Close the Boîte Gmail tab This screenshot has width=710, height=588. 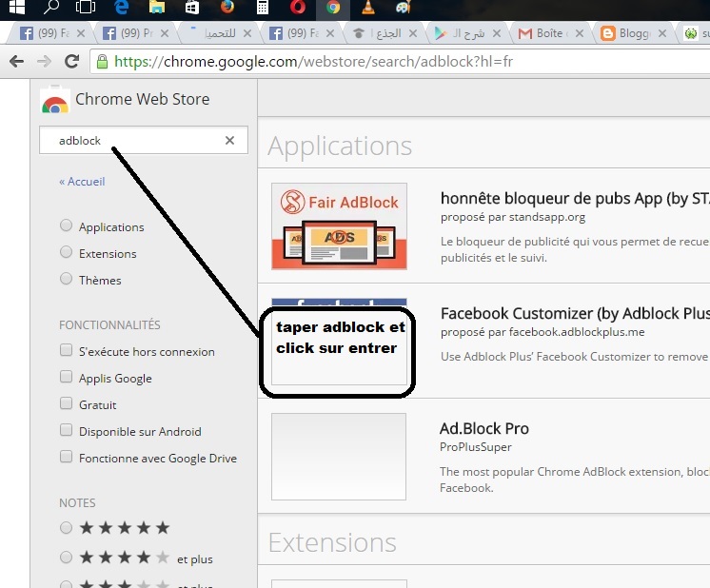(580, 33)
